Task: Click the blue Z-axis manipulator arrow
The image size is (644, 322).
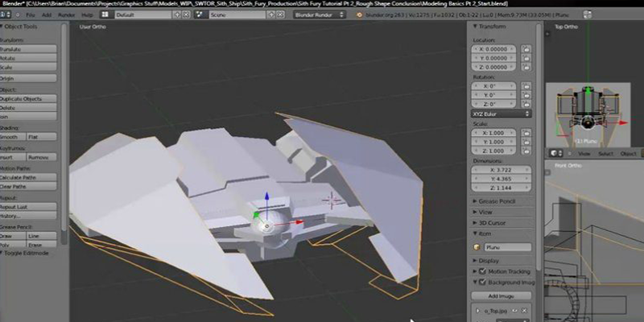Action: pyautogui.click(x=266, y=196)
